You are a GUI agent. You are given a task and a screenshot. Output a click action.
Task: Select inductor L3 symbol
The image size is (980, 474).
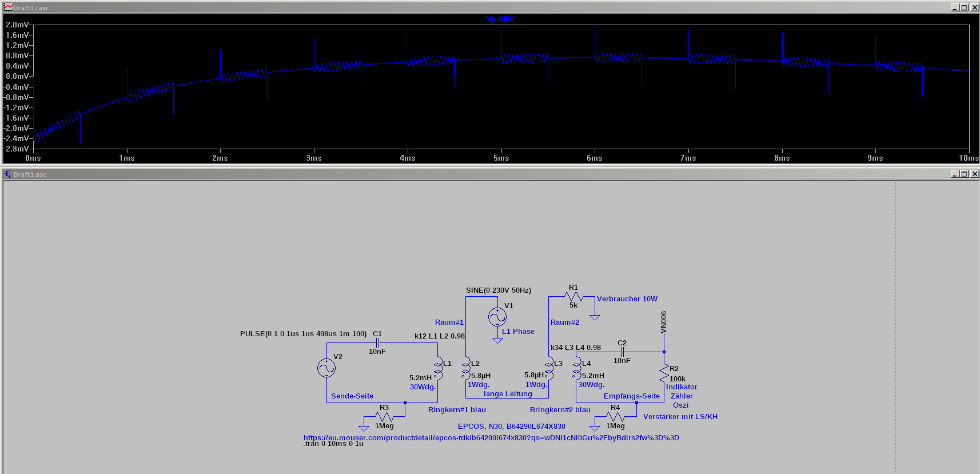[x=549, y=368]
